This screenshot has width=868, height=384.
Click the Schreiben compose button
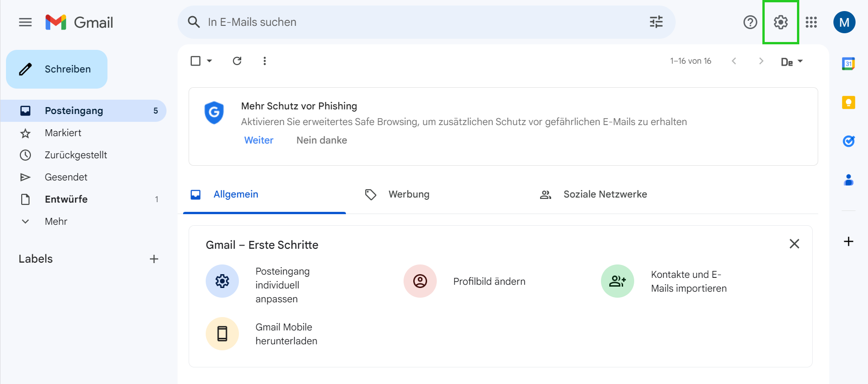(57, 69)
